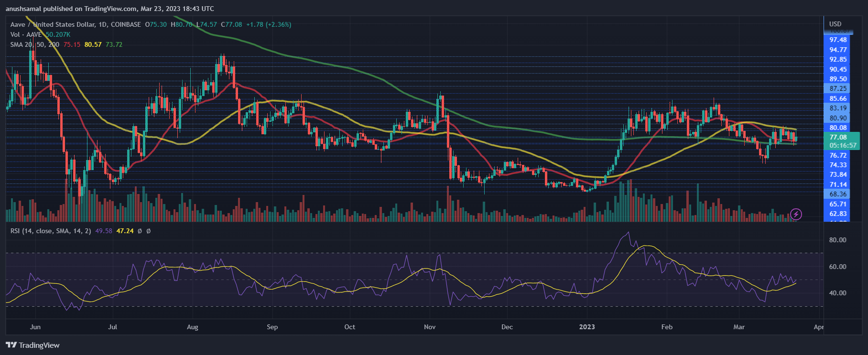Image resolution: width=868 pixels, height=355 pixels.
Task: Click the 85.66 price level label
Action: click(x=838, y=98)
